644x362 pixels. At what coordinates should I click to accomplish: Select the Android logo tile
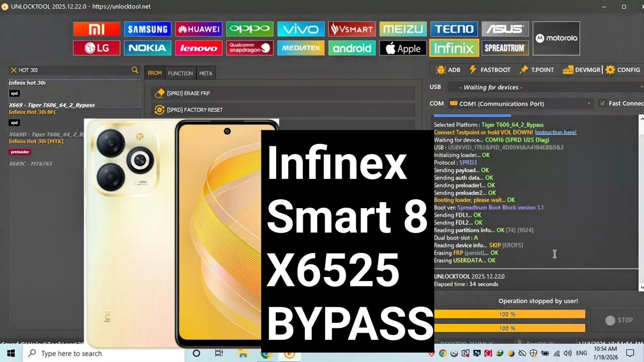[x=352, y=48]
